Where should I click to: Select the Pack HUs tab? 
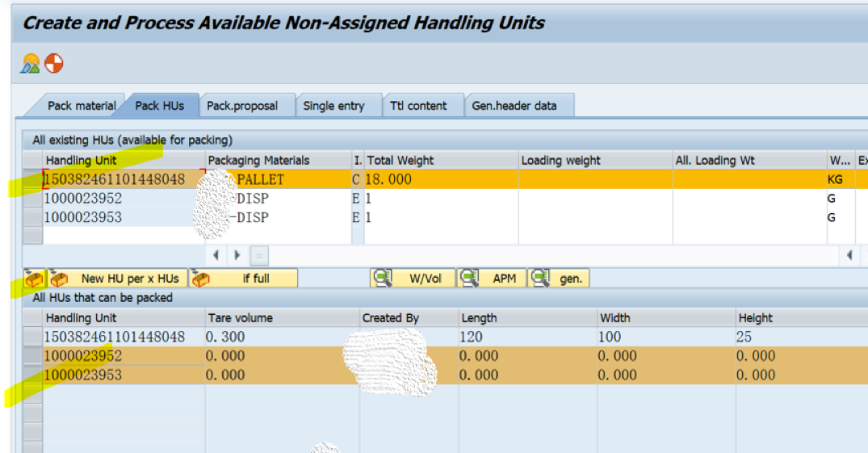(x=159, y=106)
